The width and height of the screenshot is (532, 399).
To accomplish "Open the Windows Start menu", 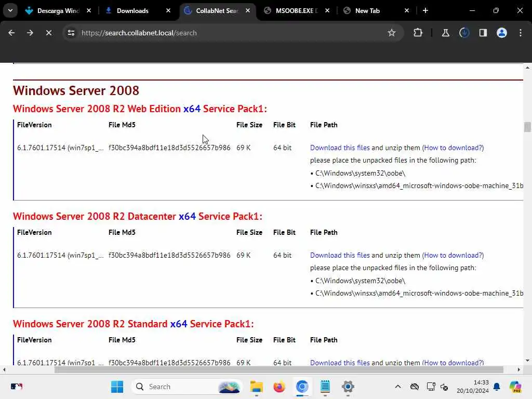I will click(x=117, y=387).
